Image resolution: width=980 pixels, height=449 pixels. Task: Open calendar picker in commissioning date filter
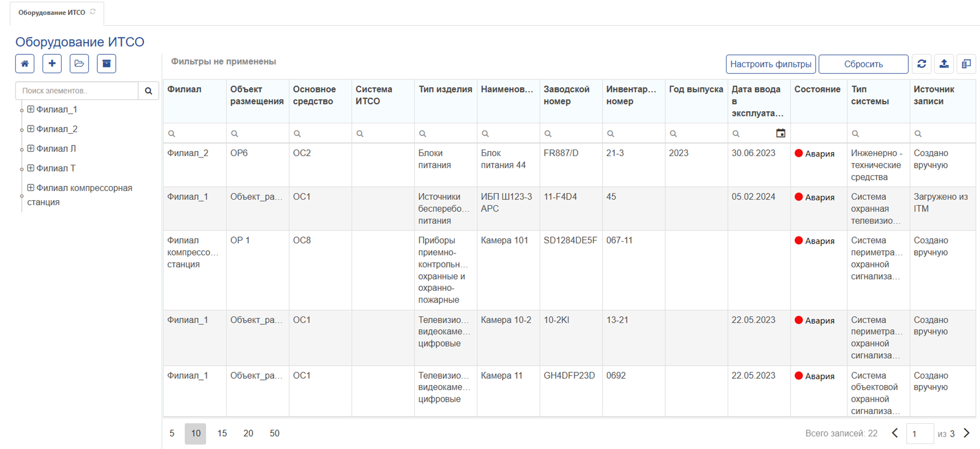point(780,133)
